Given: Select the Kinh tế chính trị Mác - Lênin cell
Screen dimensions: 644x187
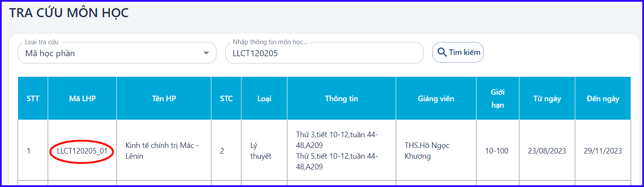Looking at the screenshot, I should (x=164, y=151).
